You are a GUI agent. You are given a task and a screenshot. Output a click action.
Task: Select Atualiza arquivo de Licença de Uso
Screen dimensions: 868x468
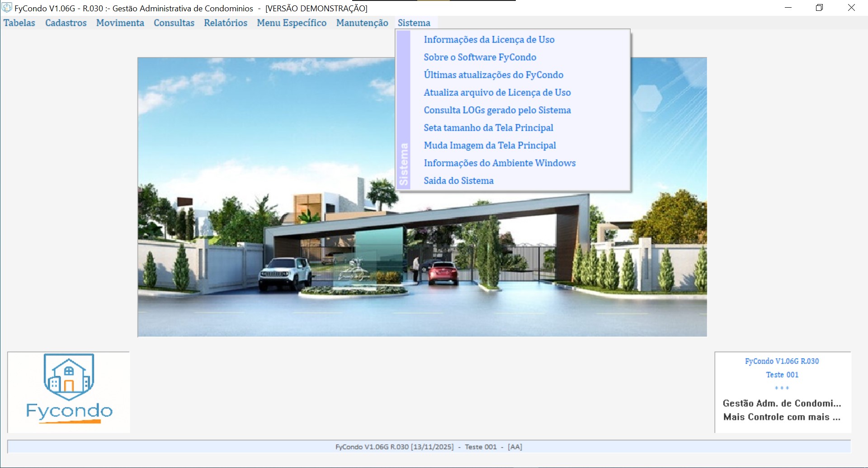pyautogui.click(x=497, y=93)
